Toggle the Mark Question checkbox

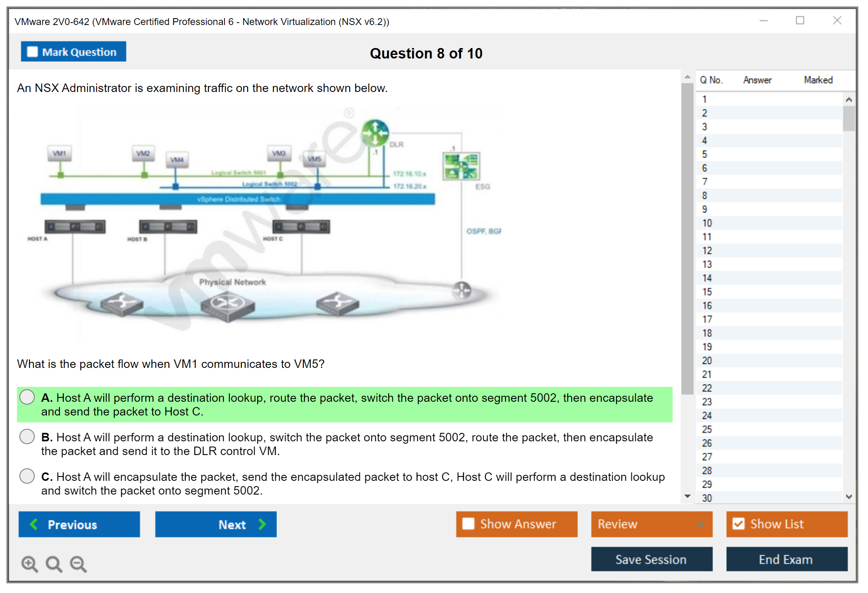point(32,52)
